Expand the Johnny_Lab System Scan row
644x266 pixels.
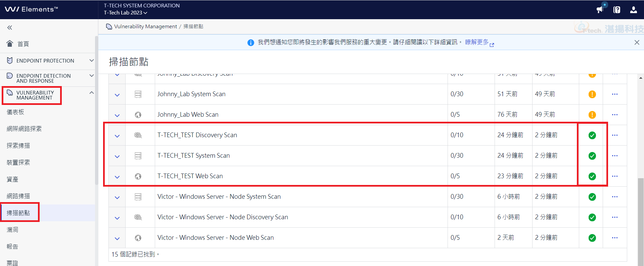(117, 95)
